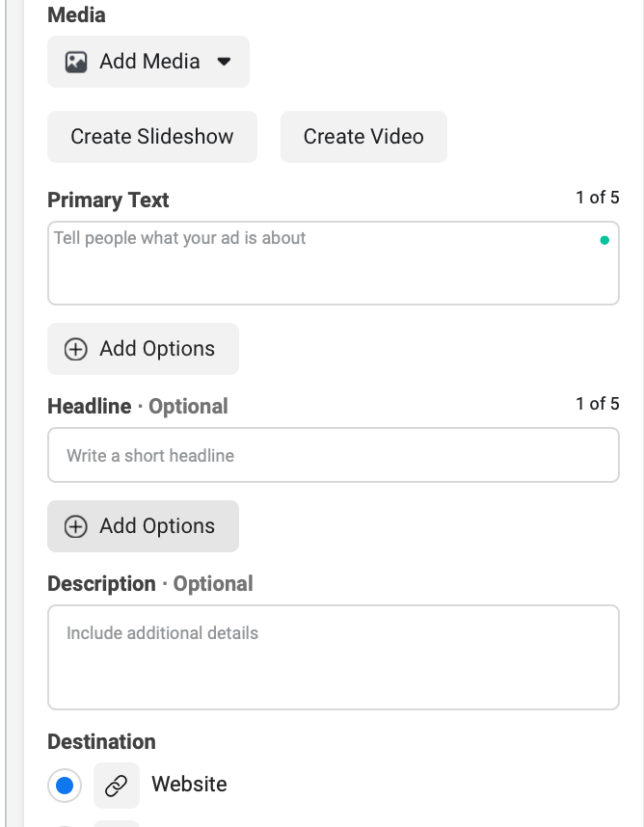Click the Description field to add details
The width and height of the screenshot is (644, 827).
click(x=333, y=657)
